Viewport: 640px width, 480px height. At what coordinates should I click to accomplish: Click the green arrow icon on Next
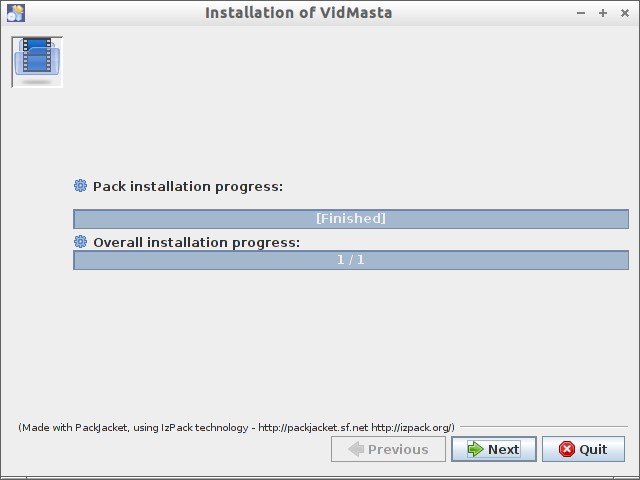(475, 449)
